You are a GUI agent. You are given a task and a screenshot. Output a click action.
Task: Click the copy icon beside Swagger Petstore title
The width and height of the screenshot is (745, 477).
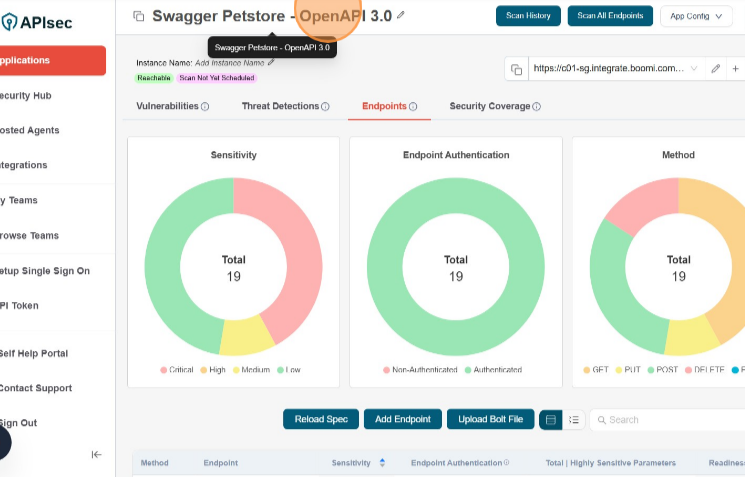point(139,16)
